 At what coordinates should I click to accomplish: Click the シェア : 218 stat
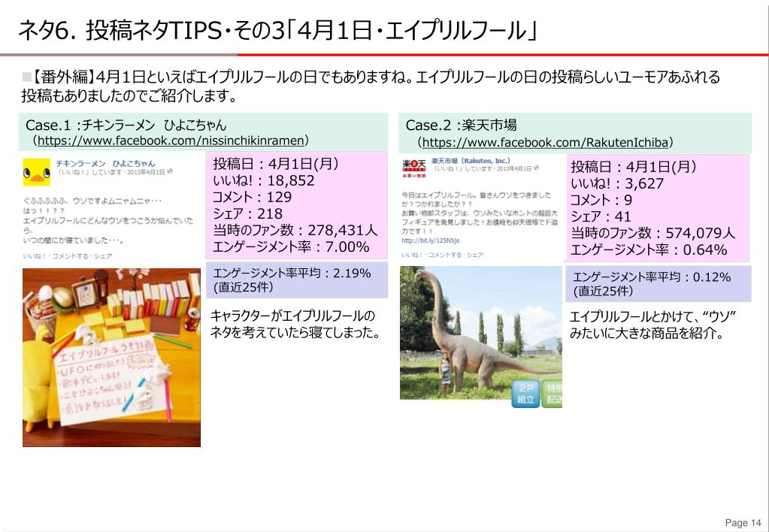(247, 214)
